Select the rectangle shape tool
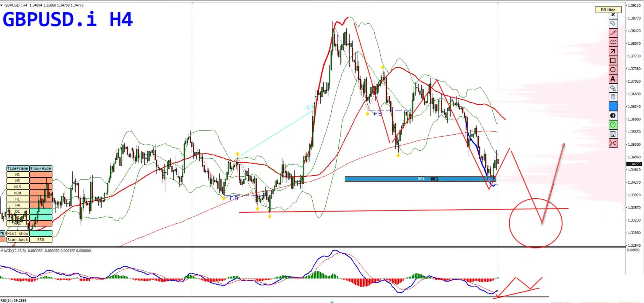This screenshot has height=303, width=644. pos(613,60)
